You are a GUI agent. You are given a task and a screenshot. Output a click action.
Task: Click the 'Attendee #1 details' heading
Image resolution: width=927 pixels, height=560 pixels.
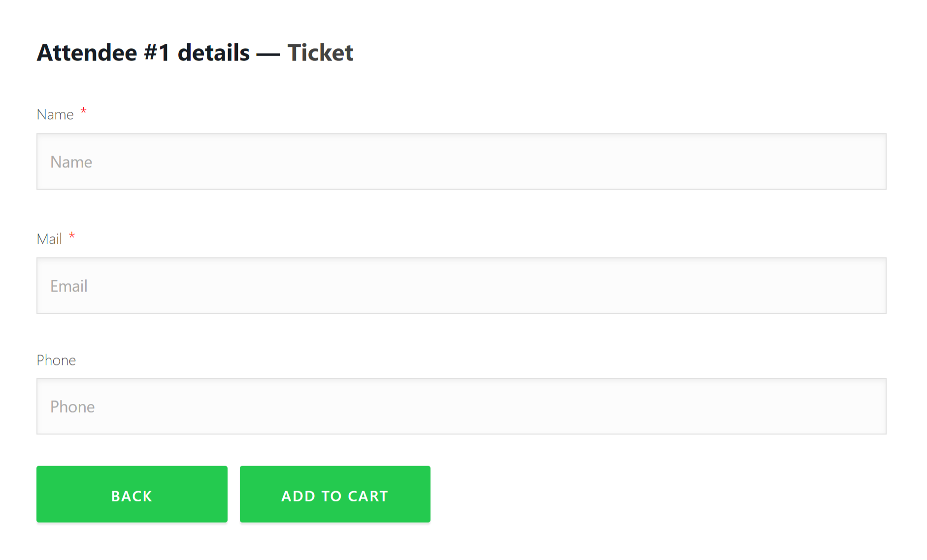pyautogui.click(x=143, y=52)
